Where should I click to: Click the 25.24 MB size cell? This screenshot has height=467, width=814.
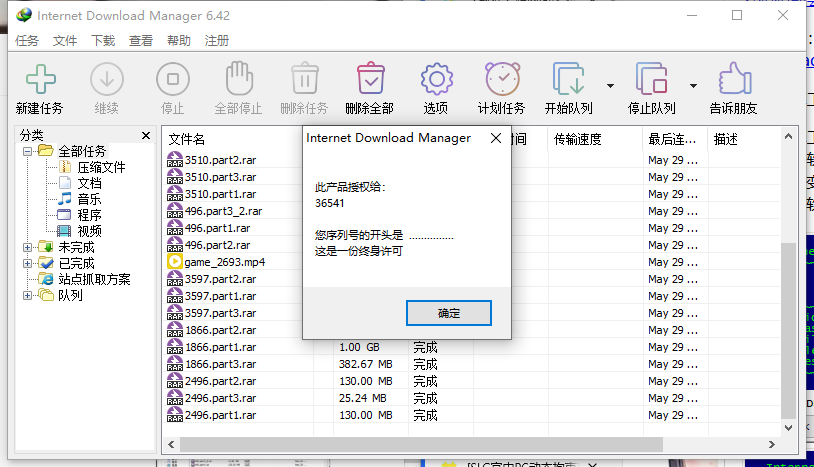(363, 398)
